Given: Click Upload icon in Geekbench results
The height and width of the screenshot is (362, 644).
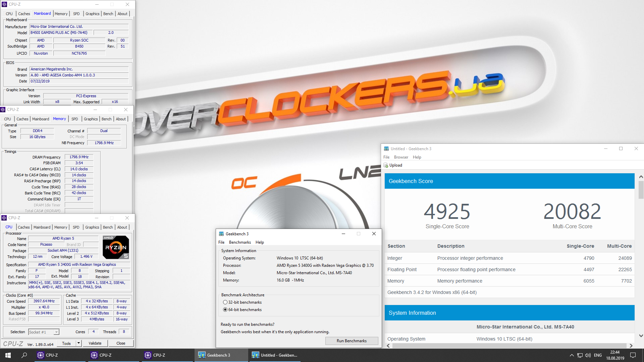Looking at the screenshot, I should click(x=386, y=165).
